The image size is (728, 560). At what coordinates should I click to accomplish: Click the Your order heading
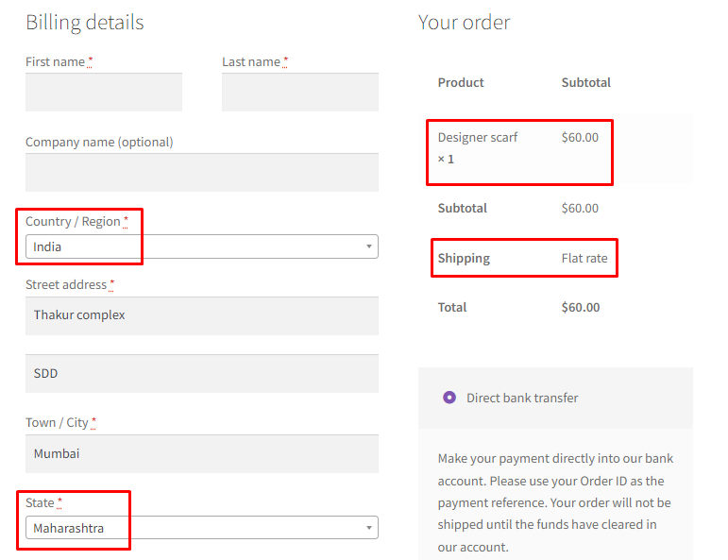click(464, 23)
